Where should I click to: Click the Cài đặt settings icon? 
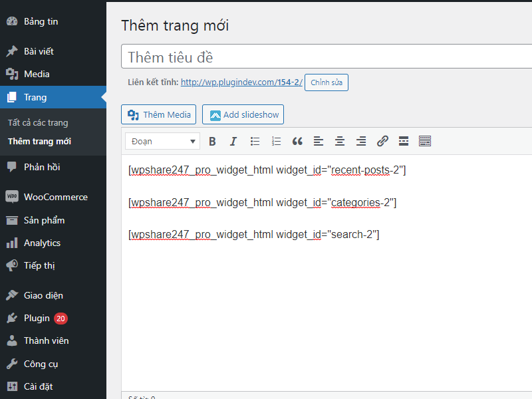[x=12, y=386]
